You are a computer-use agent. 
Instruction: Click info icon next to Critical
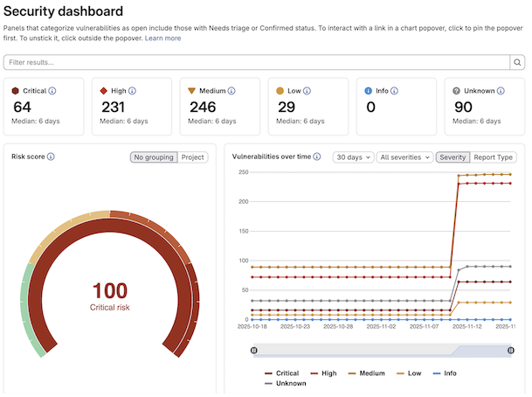[52, 90]
